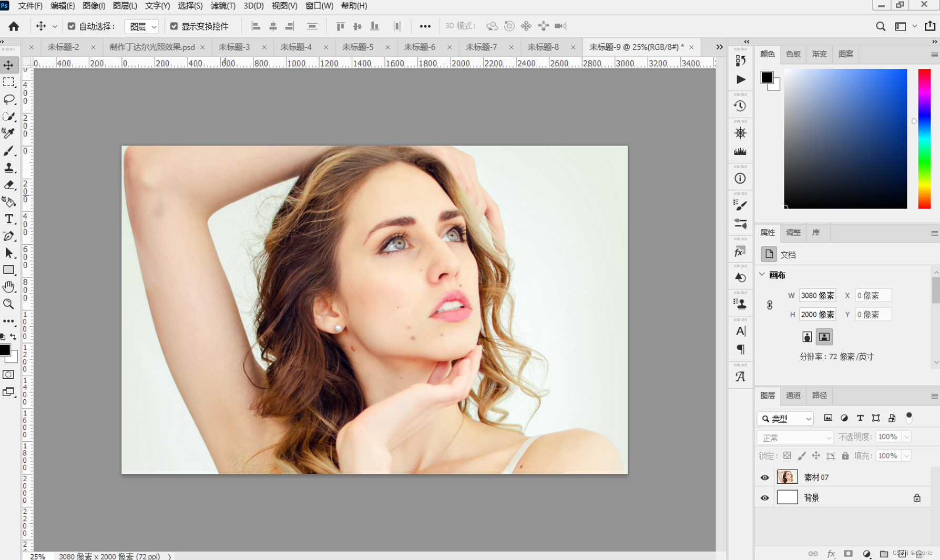The width and height of the screenshot is (940, 560).
Task: Select the Pen tool
Action: (9, 236)
